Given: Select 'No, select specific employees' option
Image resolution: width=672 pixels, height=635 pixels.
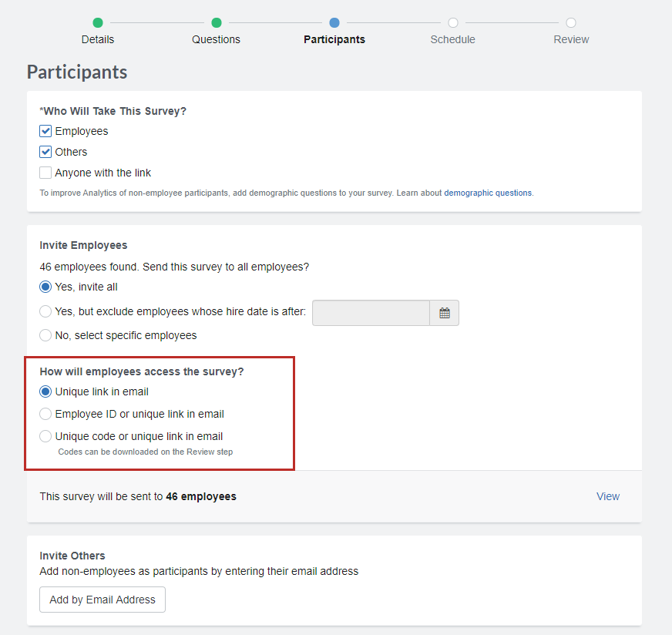Looking at the screenshot, I should tap(45, 335).
